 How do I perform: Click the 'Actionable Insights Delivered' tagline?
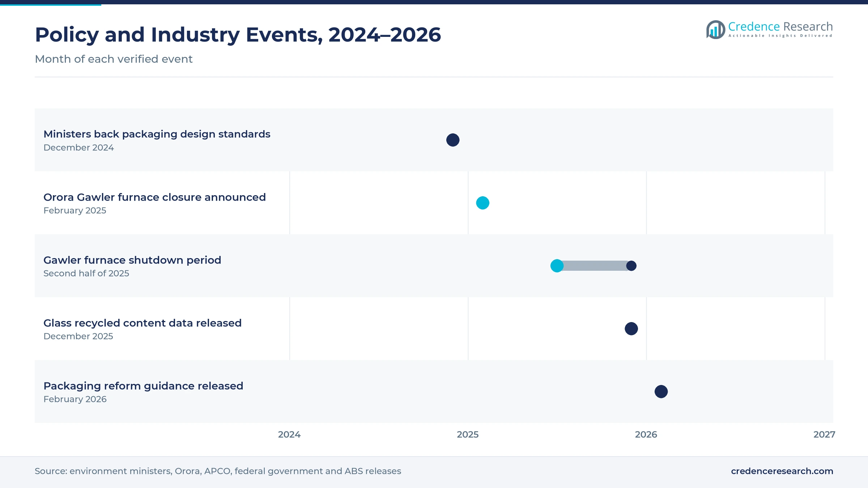click(780, 36)
